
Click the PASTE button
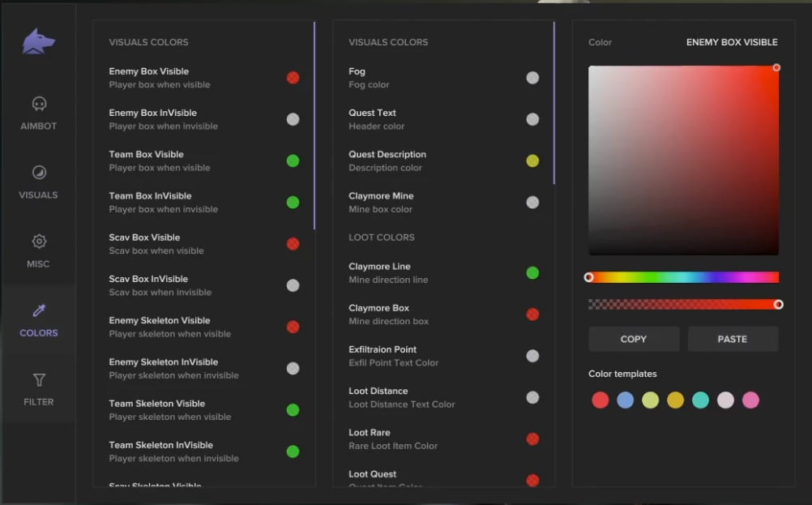pos(733,339)
